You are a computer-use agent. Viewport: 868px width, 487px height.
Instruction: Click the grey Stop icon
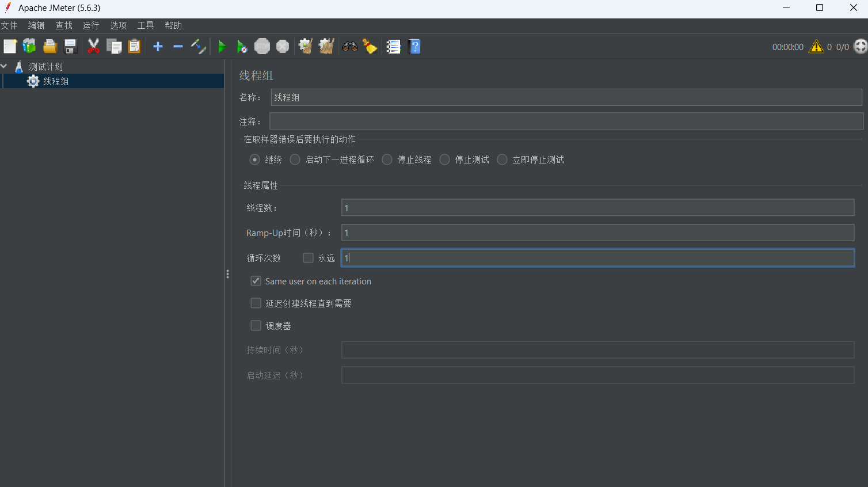tap(262, 47)
